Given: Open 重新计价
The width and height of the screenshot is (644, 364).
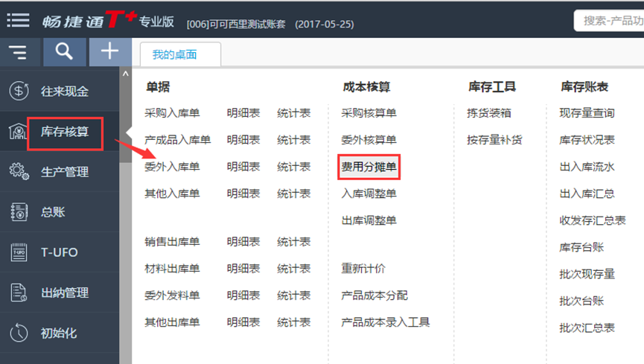Looking at the screenshot, I should 363,269.
